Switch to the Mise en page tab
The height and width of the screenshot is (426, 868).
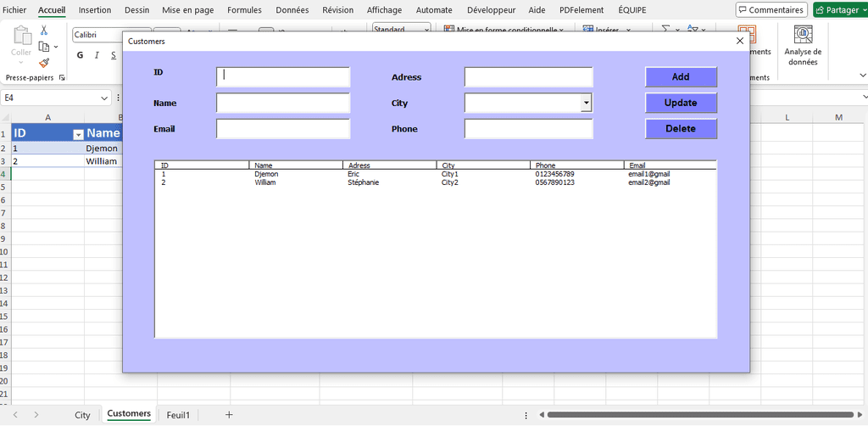click(x=187, y=10)
